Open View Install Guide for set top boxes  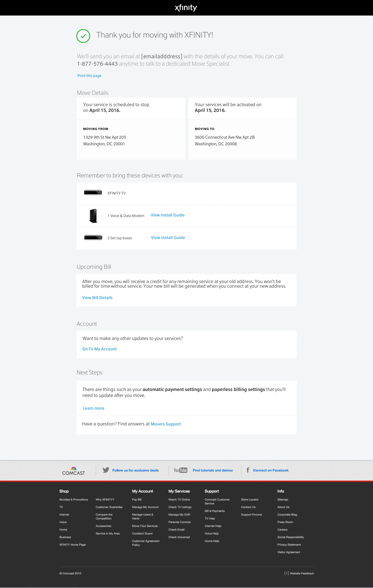[x=168, y=238]
